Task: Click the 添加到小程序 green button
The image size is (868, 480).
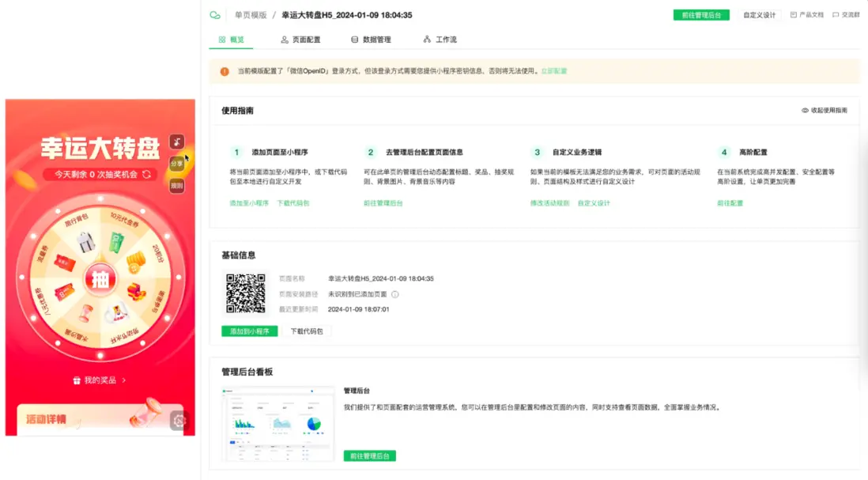Action: 248,331
